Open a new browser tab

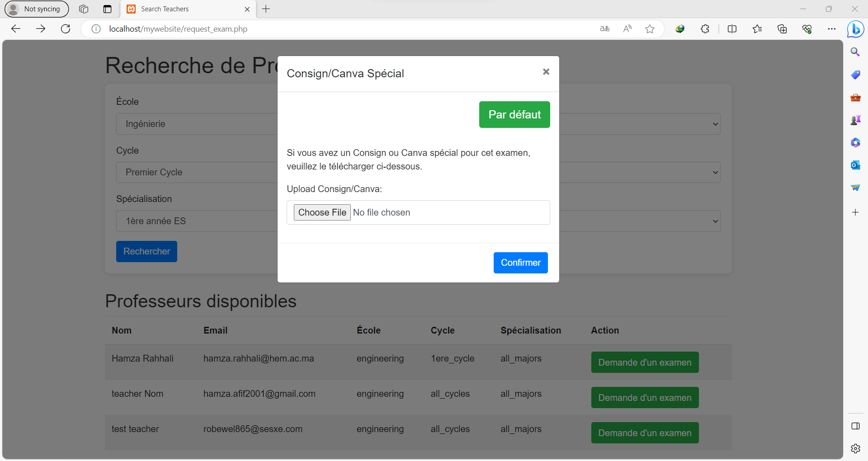(x=266, y=9)
